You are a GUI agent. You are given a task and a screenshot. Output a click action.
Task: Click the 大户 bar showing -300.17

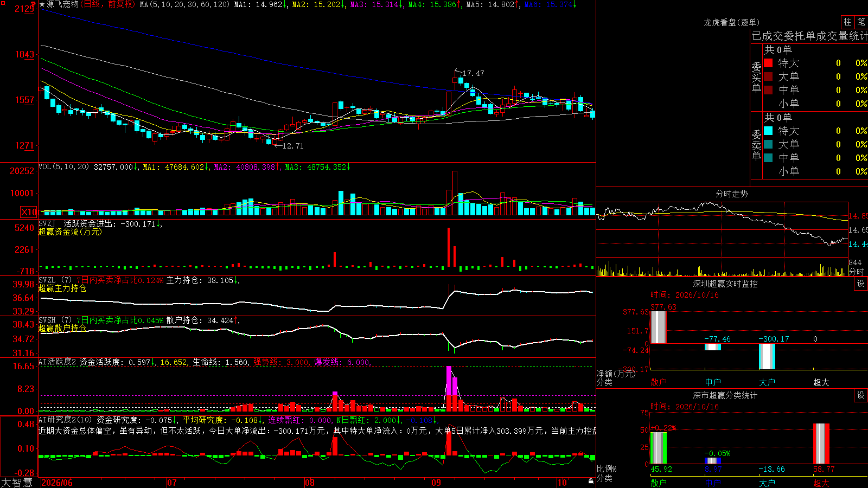click(x=767, y=356)
